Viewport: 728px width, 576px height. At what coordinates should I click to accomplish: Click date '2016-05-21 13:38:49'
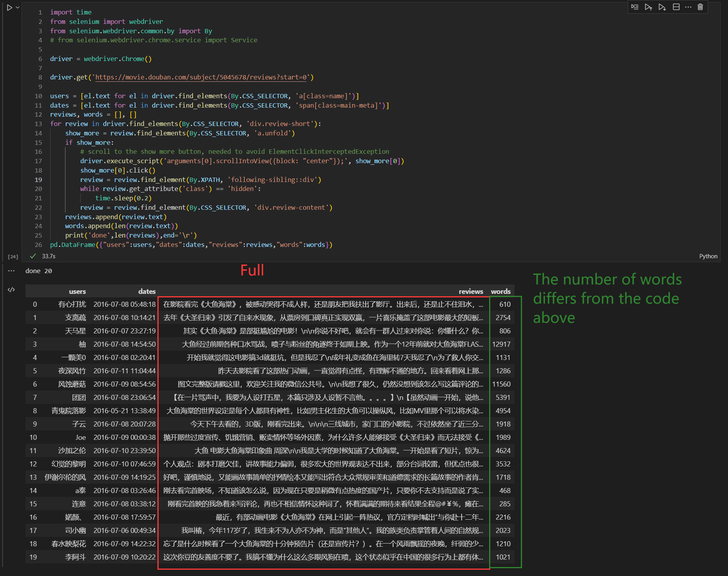tap(125, 411)
